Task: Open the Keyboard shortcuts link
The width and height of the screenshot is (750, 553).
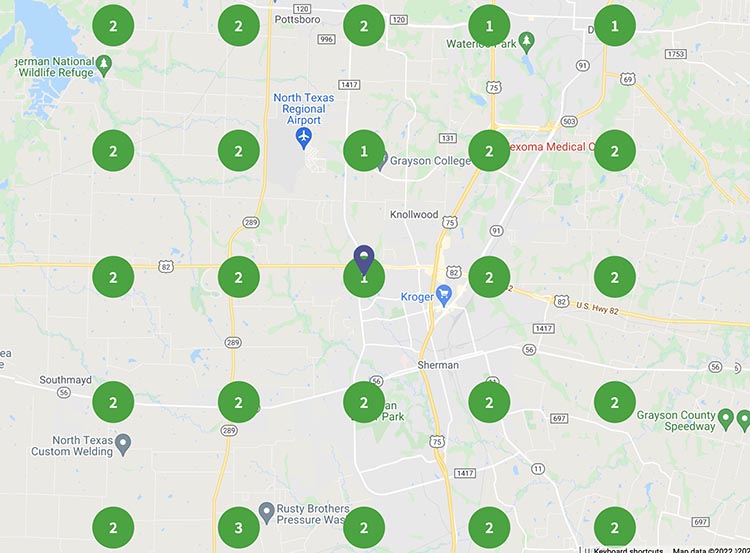Action: coord(628,550)
